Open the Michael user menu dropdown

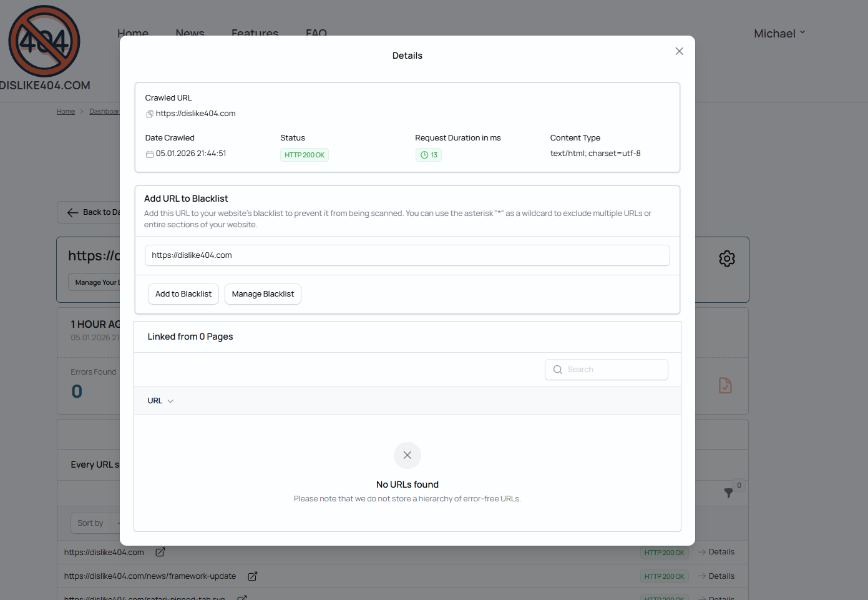tap(779, 34)
